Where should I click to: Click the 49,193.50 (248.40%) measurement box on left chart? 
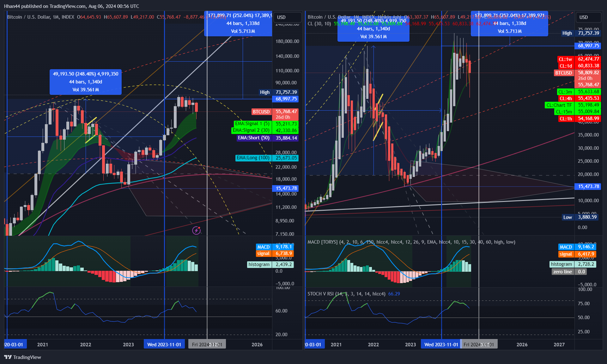point(86,82)
